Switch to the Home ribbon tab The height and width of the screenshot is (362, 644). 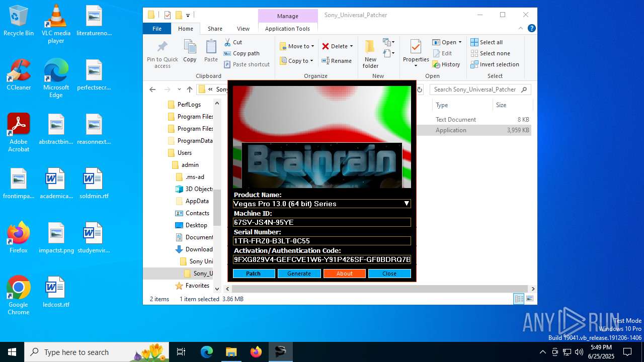tap(185, 29)
